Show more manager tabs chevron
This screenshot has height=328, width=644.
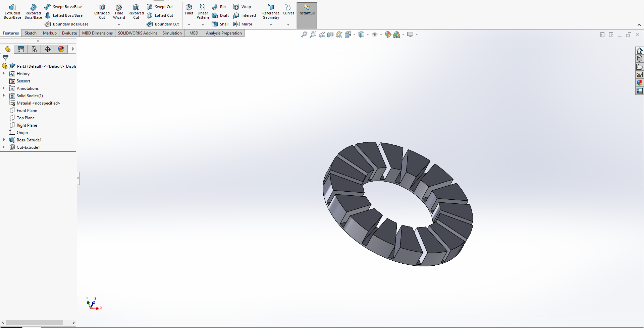(x=72, y=49)
